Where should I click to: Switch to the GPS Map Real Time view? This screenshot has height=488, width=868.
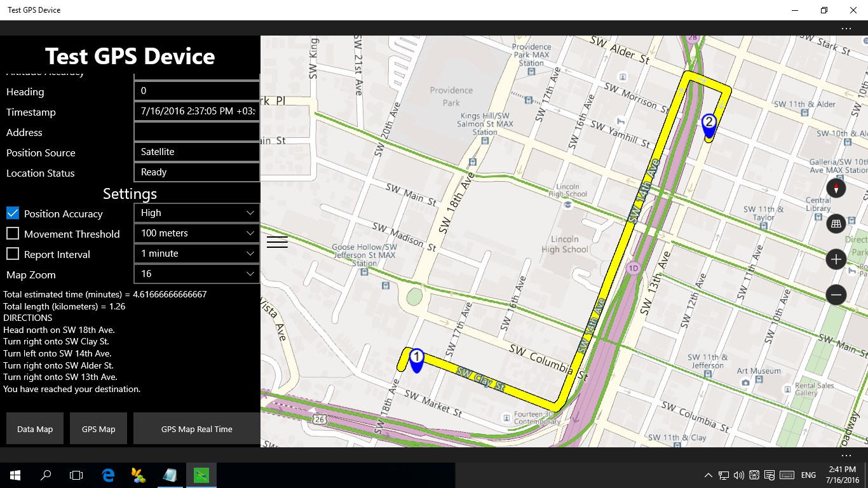pyautogui.click(x=196, y=428)
